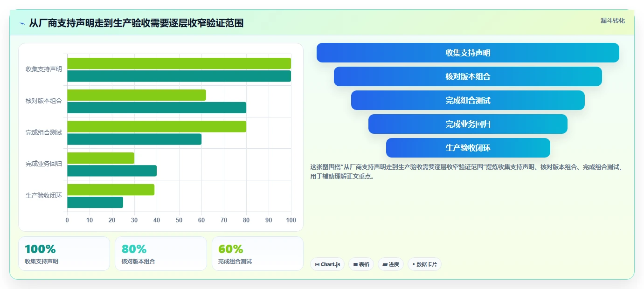The height and width of the screenshot is (289, 644).
Task: Click the teal bar for 生产验收闭环
Action: pos(95,202)
